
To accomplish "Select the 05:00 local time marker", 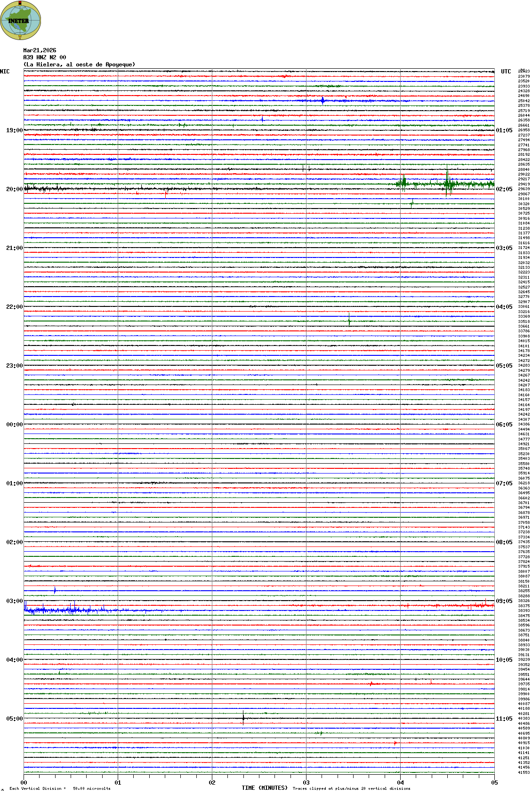I will pyautogui.click(x=14, y=719).
